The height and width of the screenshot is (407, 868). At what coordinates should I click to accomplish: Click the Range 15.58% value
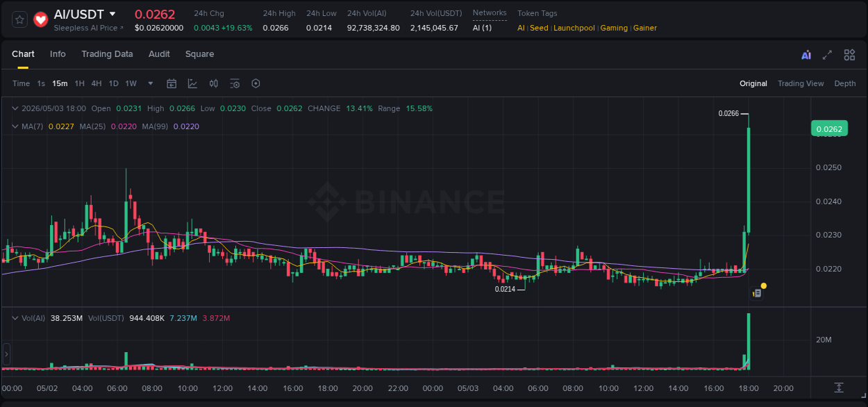[419, 108]
